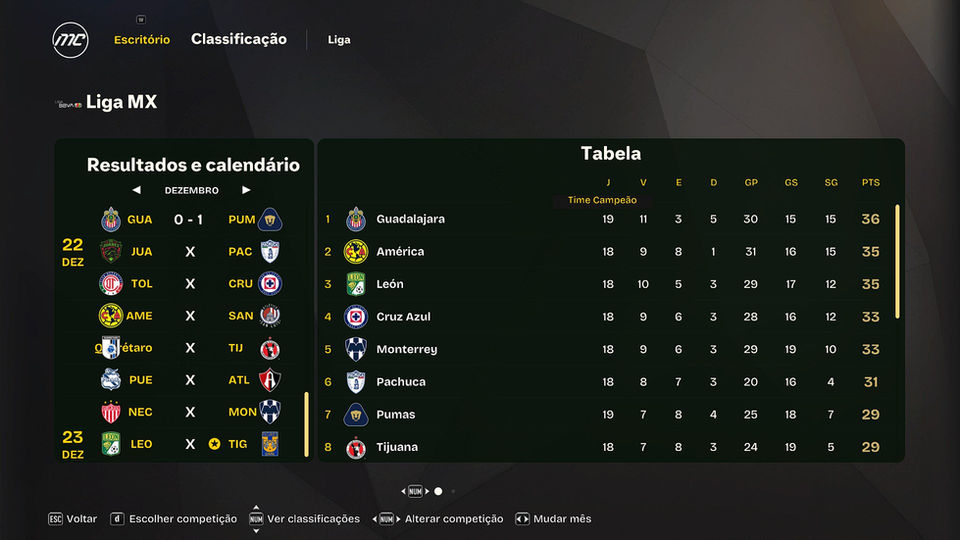The image size is (960, 540).
Task: Go to next month with right arrow
Action: click(246, 190)
